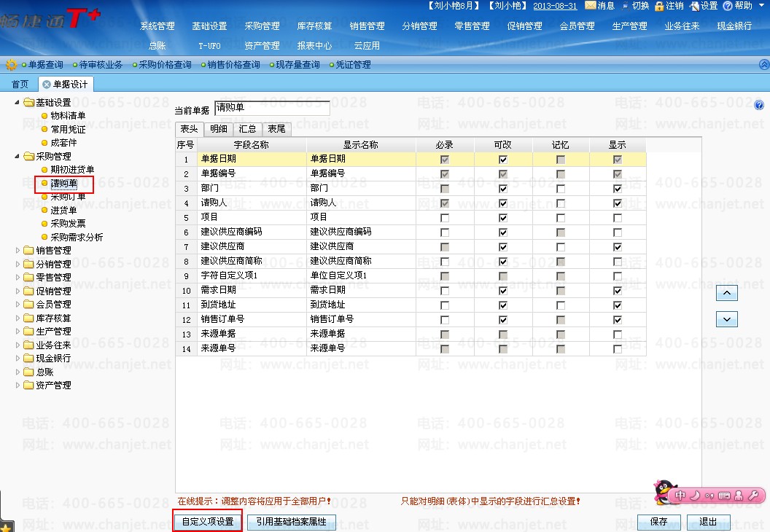Click the switch user icon
770x532 pixels.
(626, 6)
